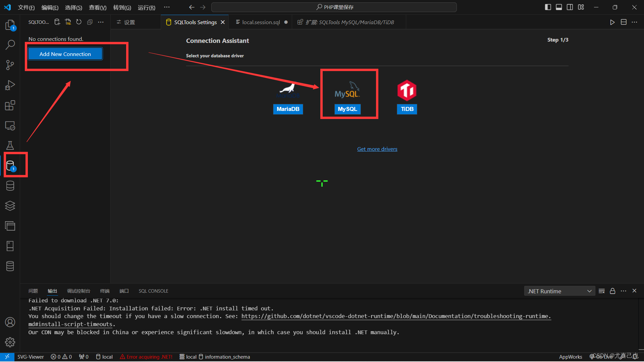Open the Source Control view

[10, 65]
